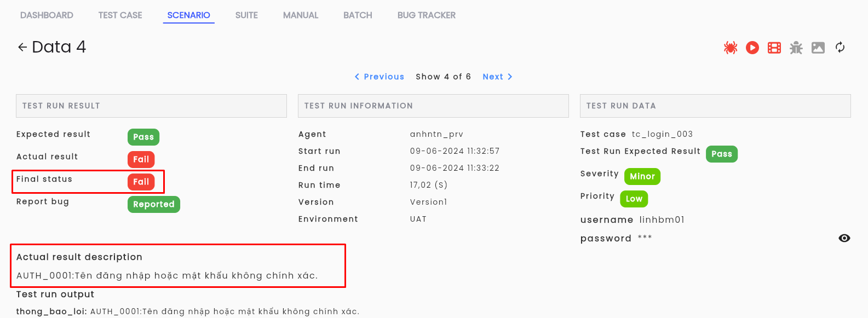Click the start run time '09-06-2024 11:32:57'
This screenshot has height=318, width=868.
point(455,151)
